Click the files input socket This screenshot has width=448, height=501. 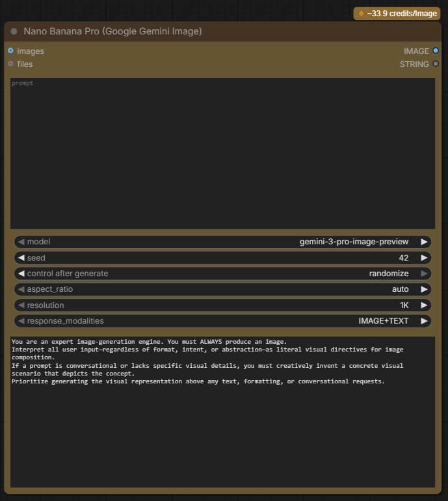(11, 64)
